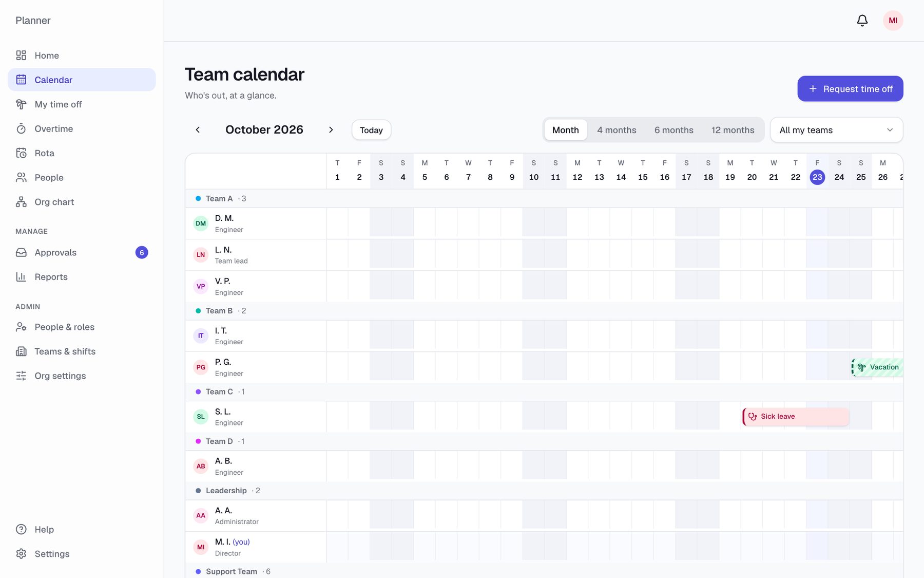The image size is (924, 578).
Task: Click the Request time off button
Action: 851,89
